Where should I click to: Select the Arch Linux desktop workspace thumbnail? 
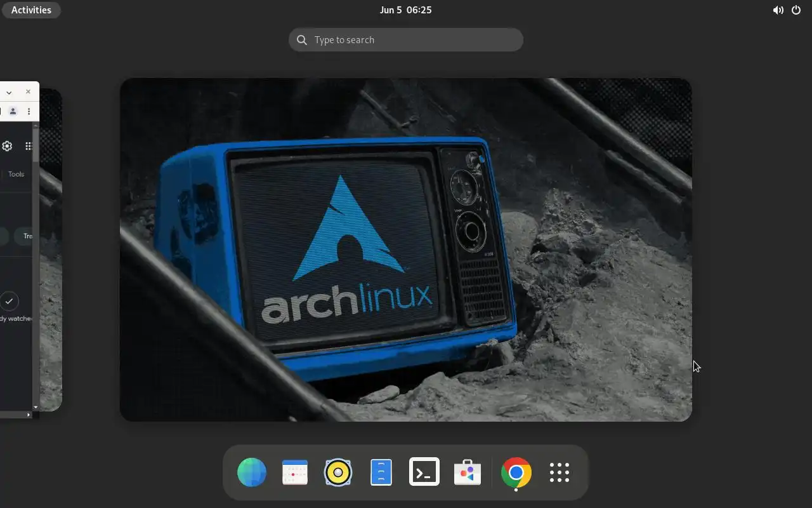point(406,250)
